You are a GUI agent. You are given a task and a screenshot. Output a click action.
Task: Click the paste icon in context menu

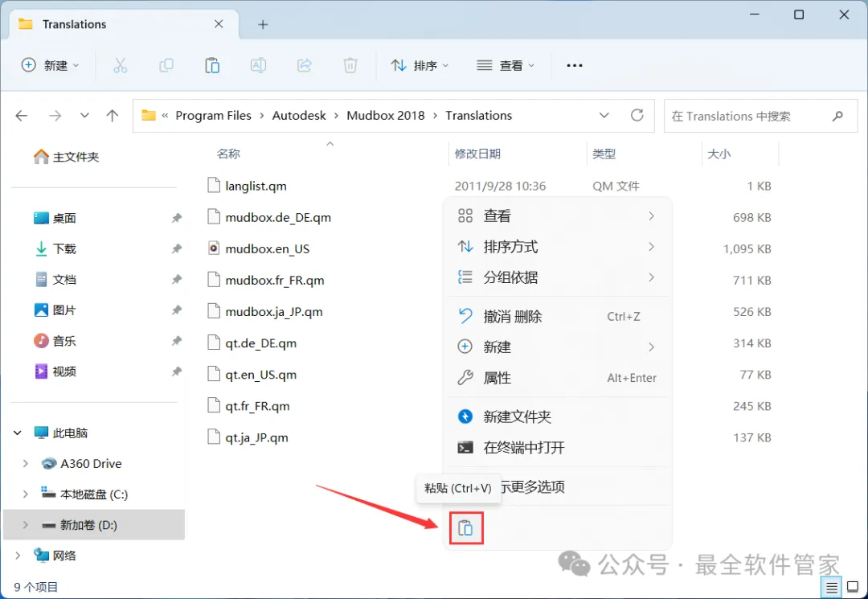[466, 528]
